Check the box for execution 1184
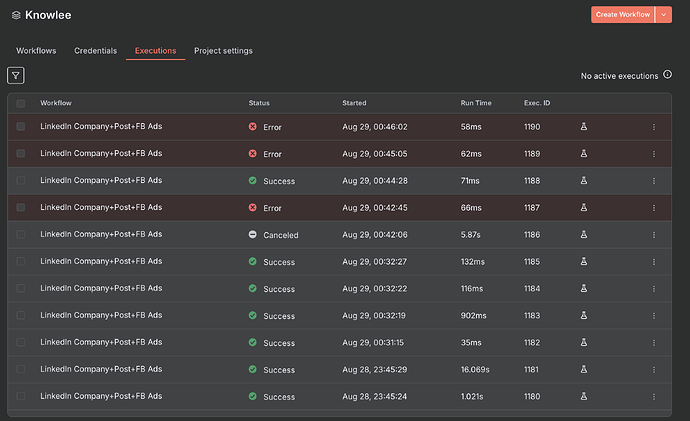 [x=21, y=288]
